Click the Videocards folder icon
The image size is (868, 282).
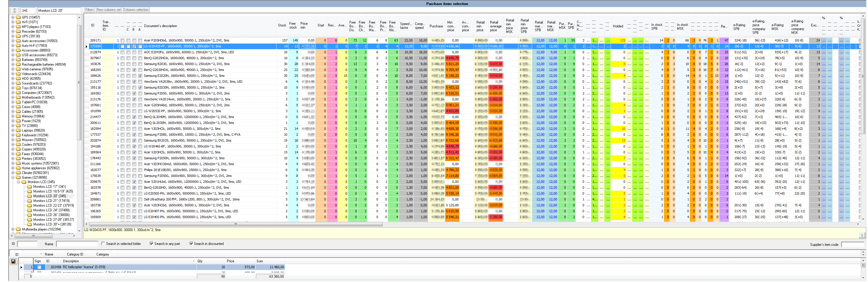19,74
